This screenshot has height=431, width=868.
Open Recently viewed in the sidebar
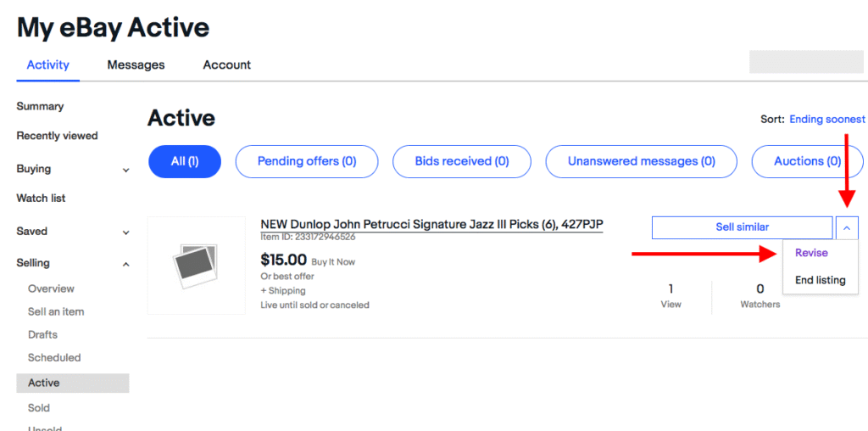pos(57,136)
